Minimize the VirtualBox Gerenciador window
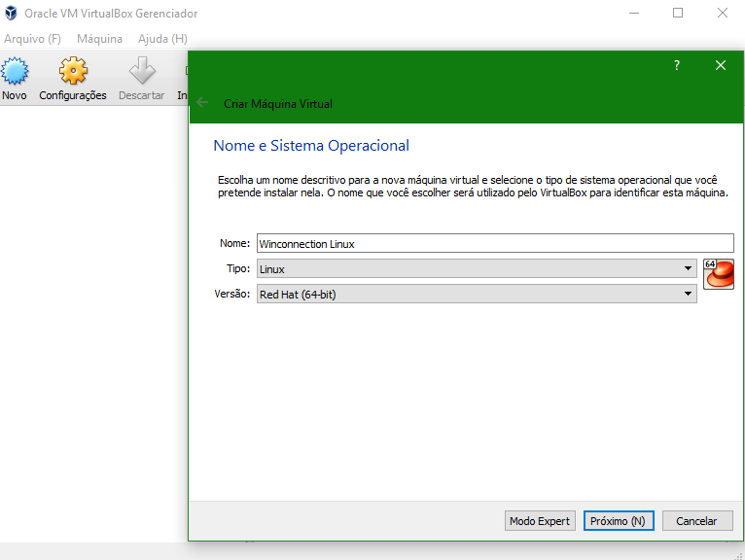This screenshot has height=560, width=745. coord(633,13)
